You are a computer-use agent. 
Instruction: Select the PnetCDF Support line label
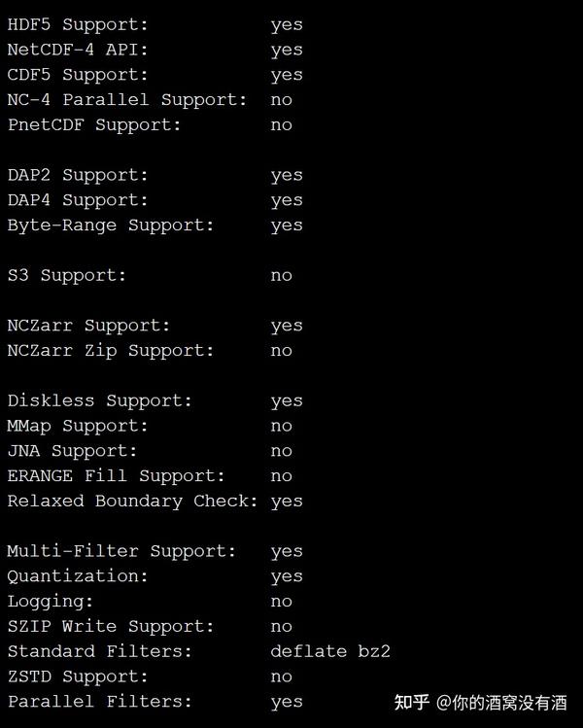(x=94, y=124)
